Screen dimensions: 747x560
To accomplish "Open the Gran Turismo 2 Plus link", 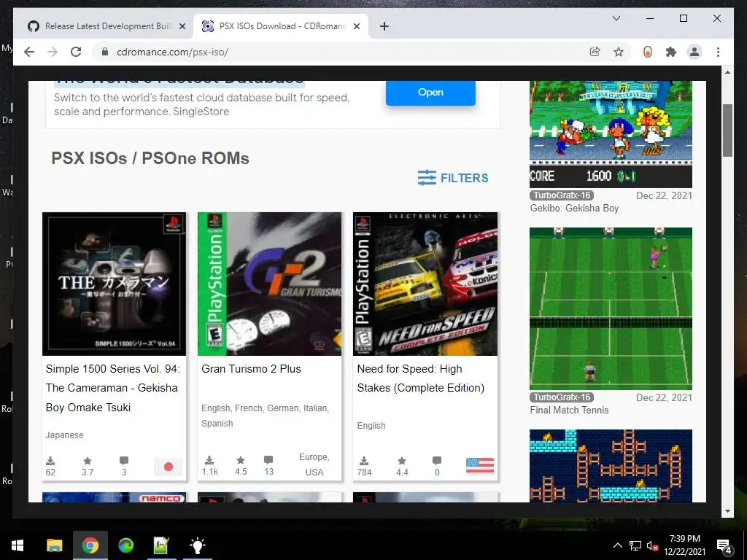I will (x=251, y=369).
